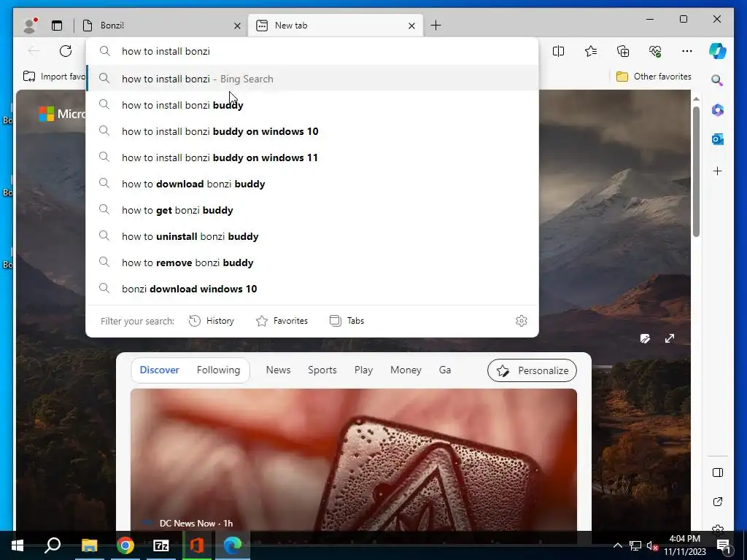Filter search by Tabs
This screenshot has width=747, height=560.
click(347, 321)
